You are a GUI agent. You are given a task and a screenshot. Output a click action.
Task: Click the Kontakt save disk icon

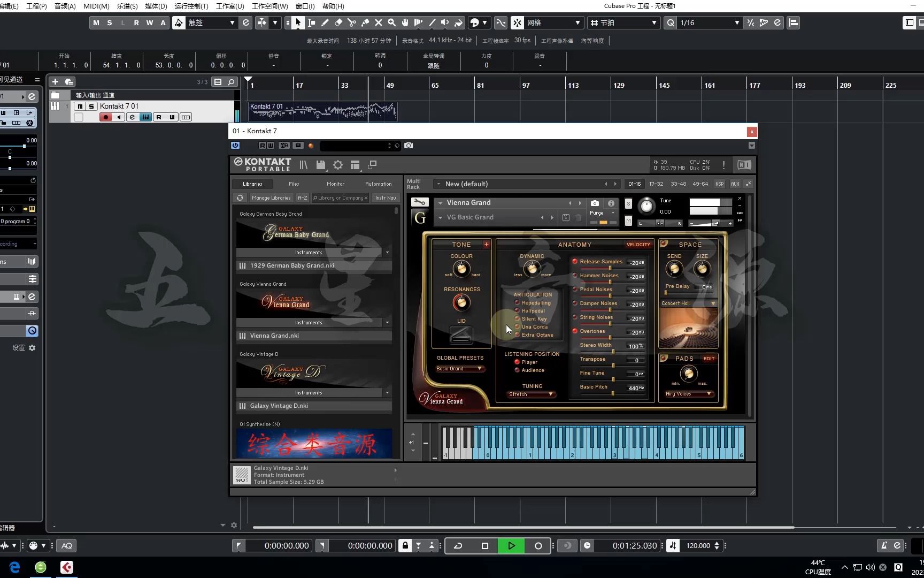click(321, 165)
